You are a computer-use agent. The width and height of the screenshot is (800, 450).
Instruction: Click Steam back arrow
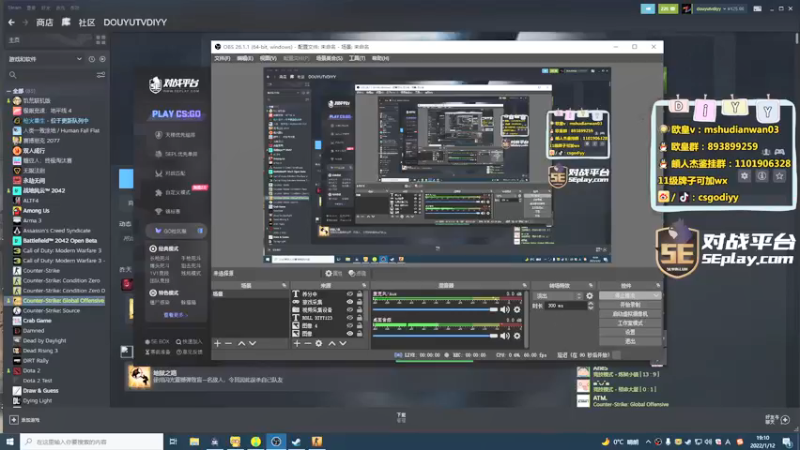[11, 22]
